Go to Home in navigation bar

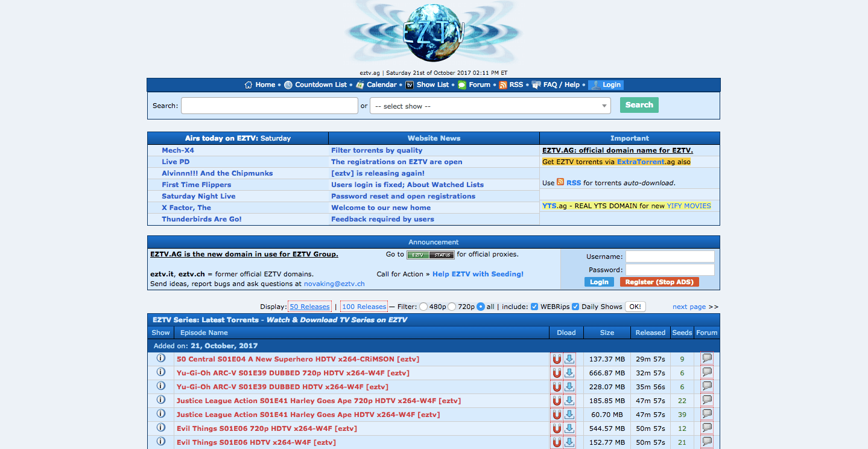260,85
